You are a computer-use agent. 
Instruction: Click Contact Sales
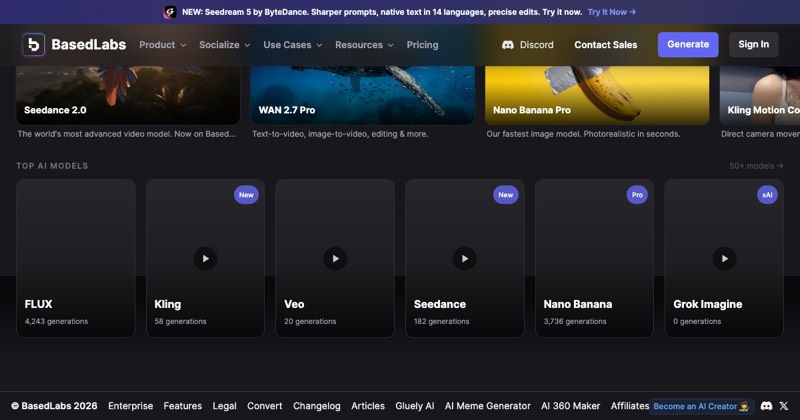(x=606, y=45)
